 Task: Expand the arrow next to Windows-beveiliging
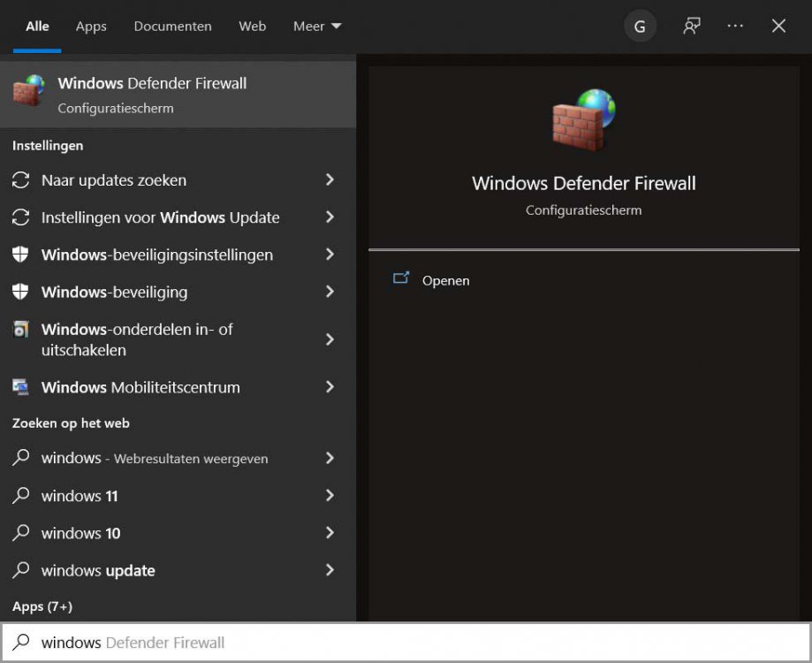point(330,292)
